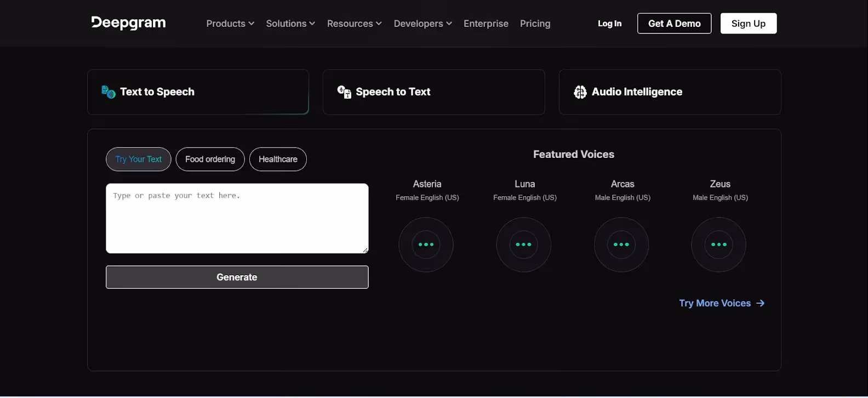Select the Healthcare example
The height and width of the screenshot is (398, 868).
(x=278, y=160)
